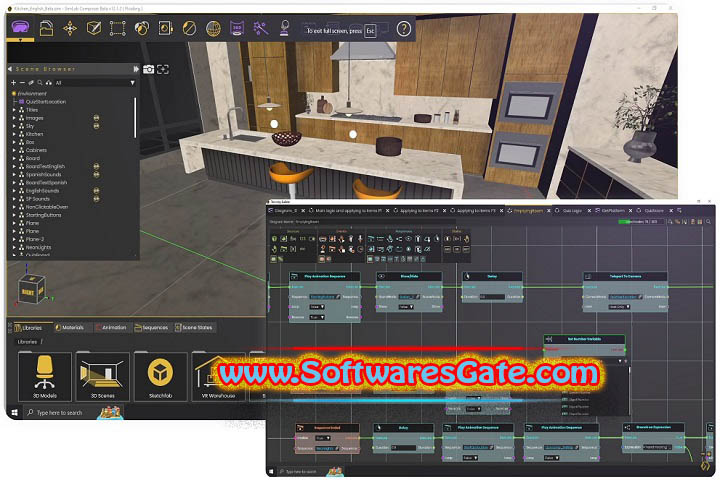Image resolution: width=720 pixels, height=480 pixels.
Task: Click the hierarchy icon in Scene Browser toolbar
Action: [x=49, y=83]
